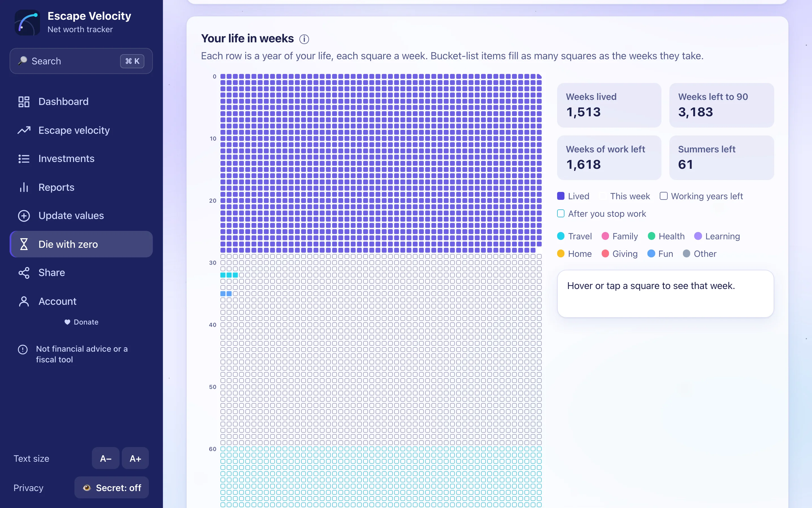
Task: Click the Weeks lived 1,513 card
Action: pyautogui.click(x=609, y=105)
